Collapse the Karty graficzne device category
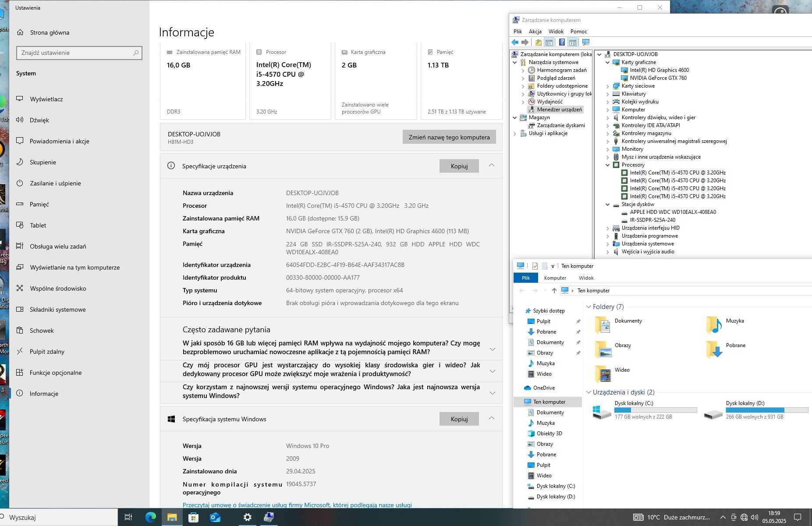This screenshot has height=526, width=812. click(x=607, y=62)
